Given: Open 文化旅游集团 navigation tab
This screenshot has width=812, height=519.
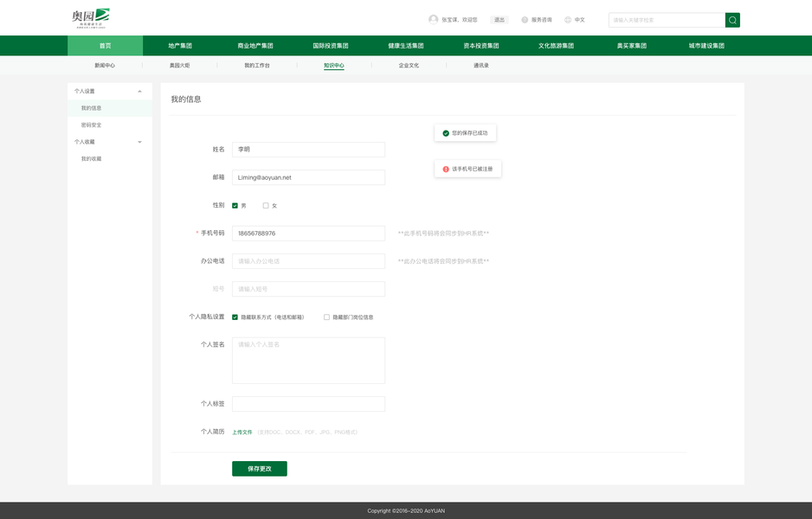Looking at the screenshot, I should 556,46.
